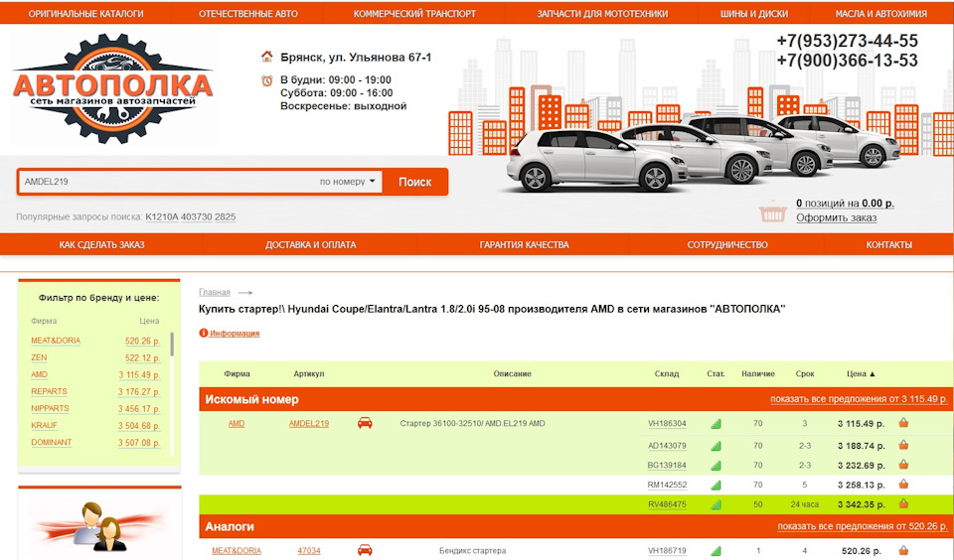
Task: Go to Как сделать заказ page
Action: coord(101,244)
